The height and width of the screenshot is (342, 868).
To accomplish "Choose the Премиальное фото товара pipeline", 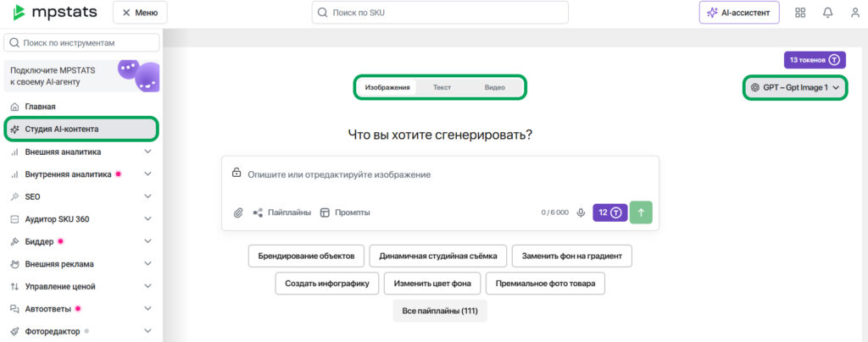I will tap(545, 284).
